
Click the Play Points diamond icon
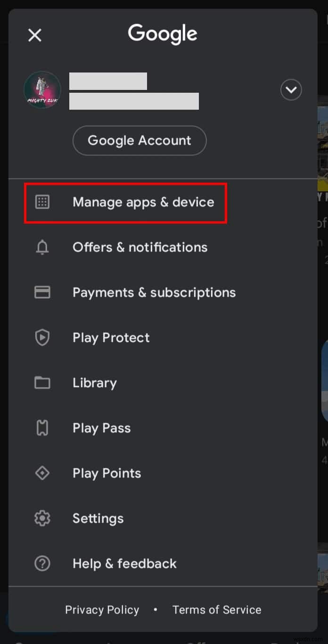42,473
